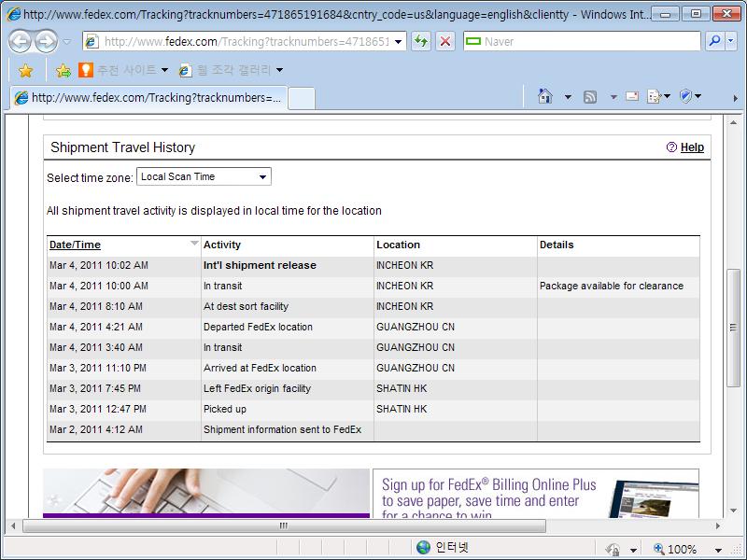Click the protected mode status icon
This screenshot has height=560, width=747.
(613, 549)
